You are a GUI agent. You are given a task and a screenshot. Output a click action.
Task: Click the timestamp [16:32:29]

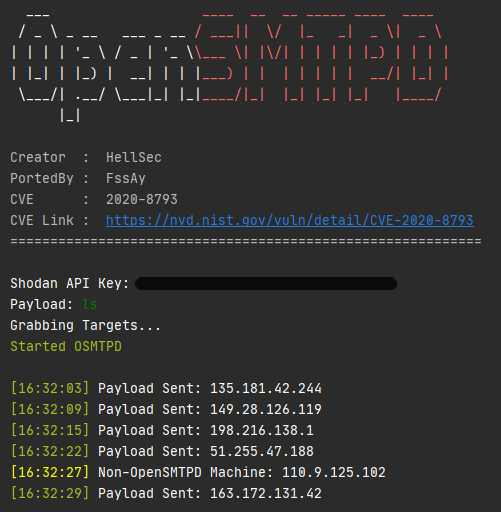(x=50, y=494)
